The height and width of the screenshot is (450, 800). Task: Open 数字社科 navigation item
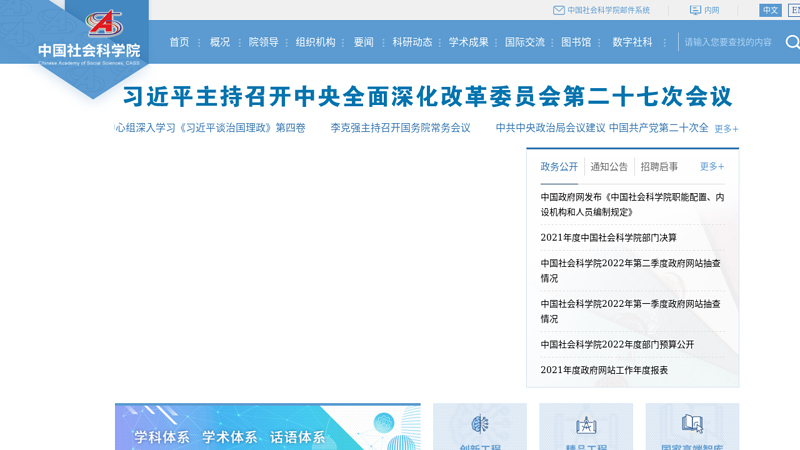tap(632, 42)
